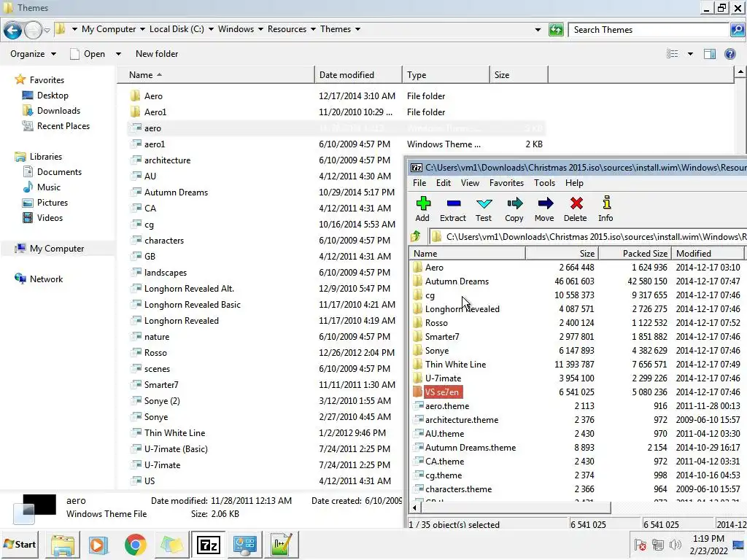This screenshot has width=747, height=560.
Task: Sort by Date modified column in Explorer
Action: click(358, 75)
